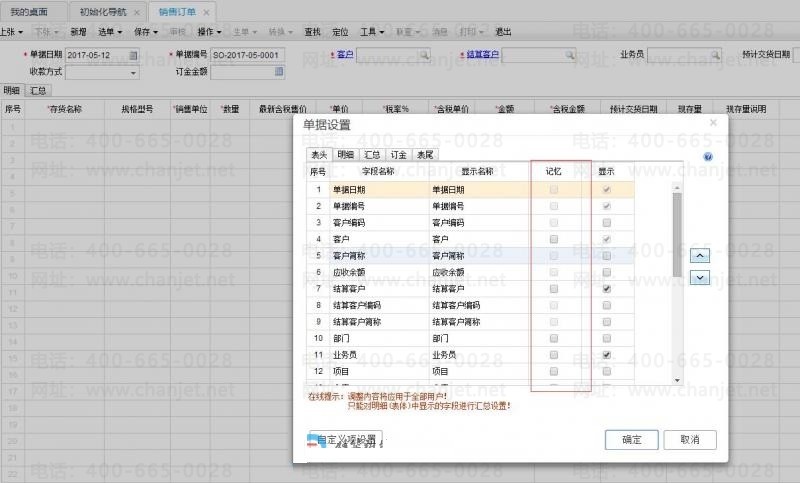The width and height of the screenshot is (800, 483).
Task: Close the 单据设置 dialog with X
Action: pyautogui.click(x=713, y=122)
